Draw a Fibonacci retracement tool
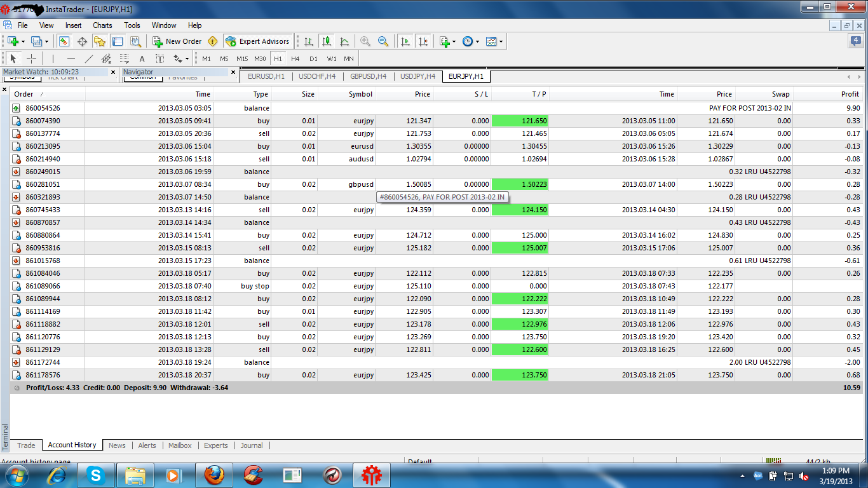Image resolution: width=868 pixels, height=488 pixels. tap(125, 58)
